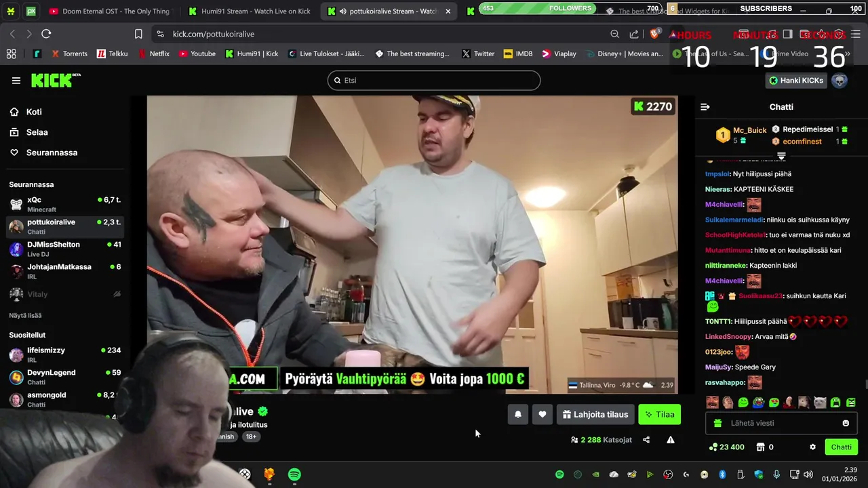
Task: Open Twitter bookmark
Action: pos(478,54)
